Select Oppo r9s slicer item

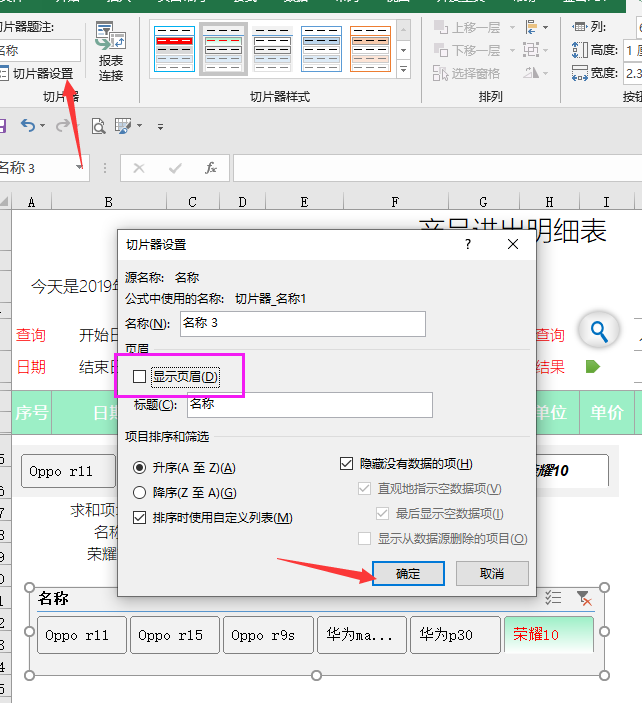click(268, 635)
